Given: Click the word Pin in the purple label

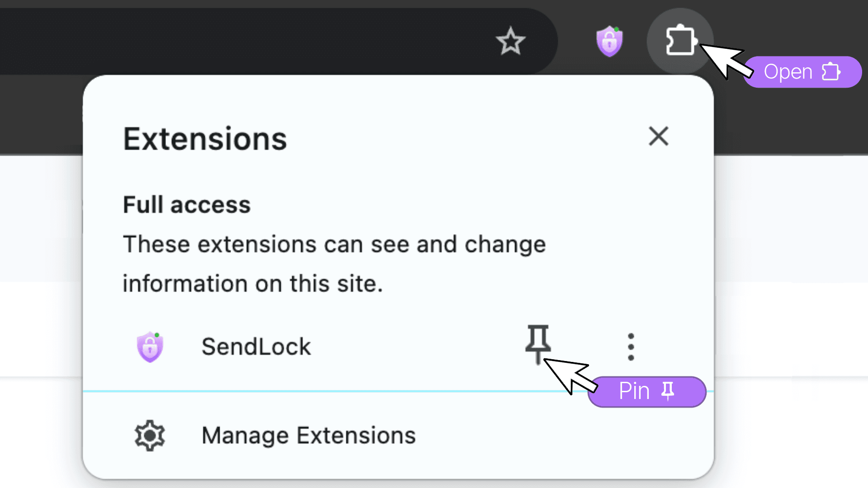Looking at the screenshot, I should 634,391.
